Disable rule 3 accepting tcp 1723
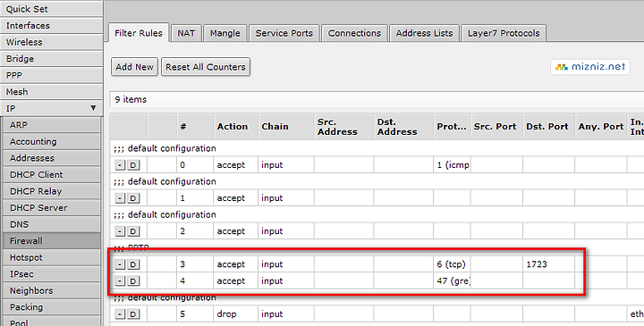 click(x=132, y=264)
